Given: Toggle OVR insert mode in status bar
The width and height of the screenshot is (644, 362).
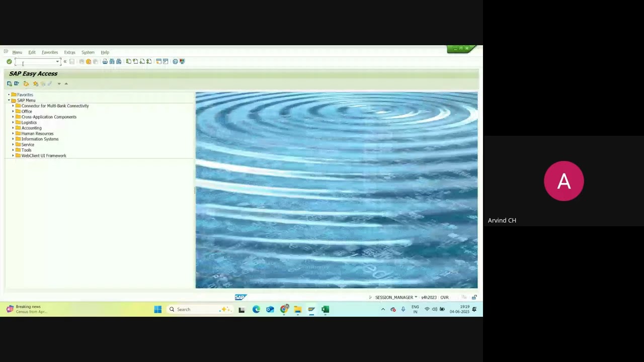Looking at the screenshot, I should [x=444, y=297].
